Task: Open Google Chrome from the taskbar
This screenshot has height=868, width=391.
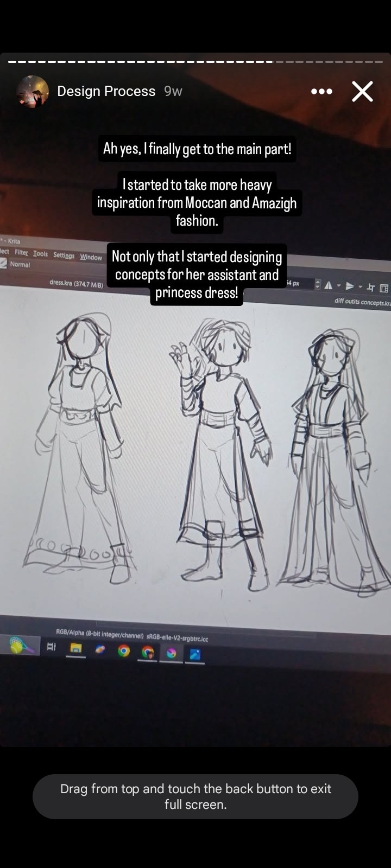Action: pyautogui.click(x=124, y=650)
